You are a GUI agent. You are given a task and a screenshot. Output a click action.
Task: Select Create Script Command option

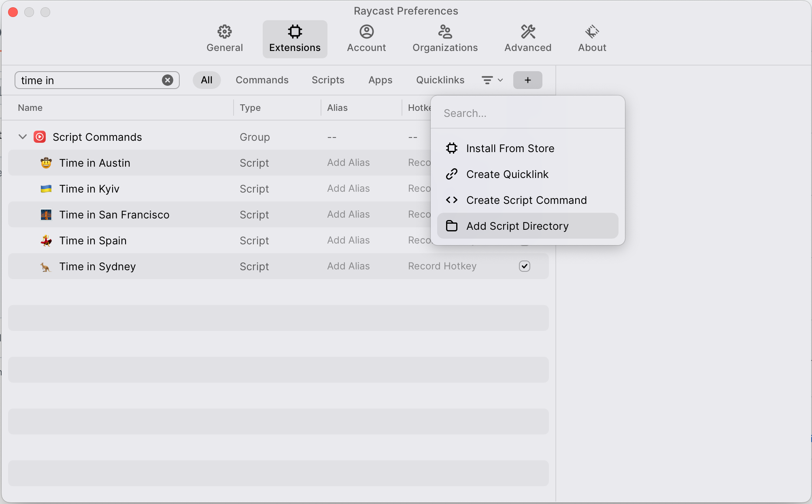[x=526, y=200]
